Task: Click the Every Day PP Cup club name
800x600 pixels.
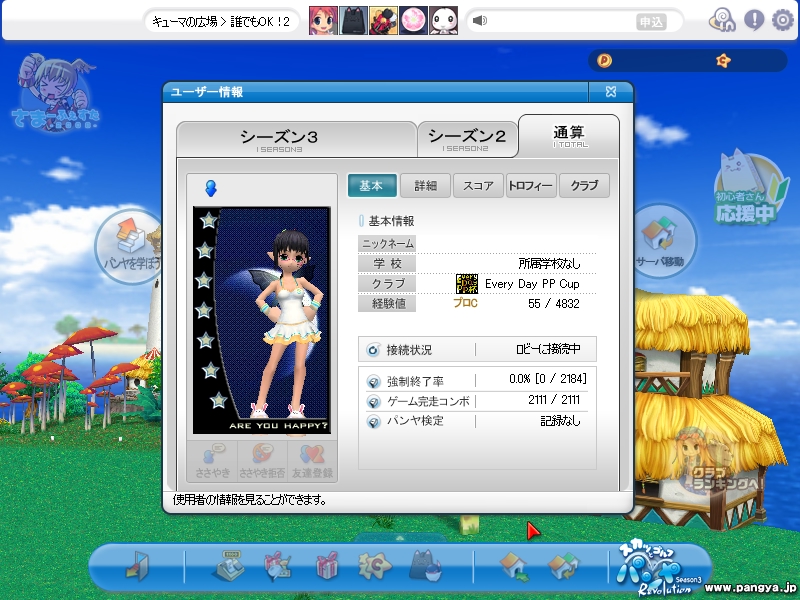Action: (532, 284)
